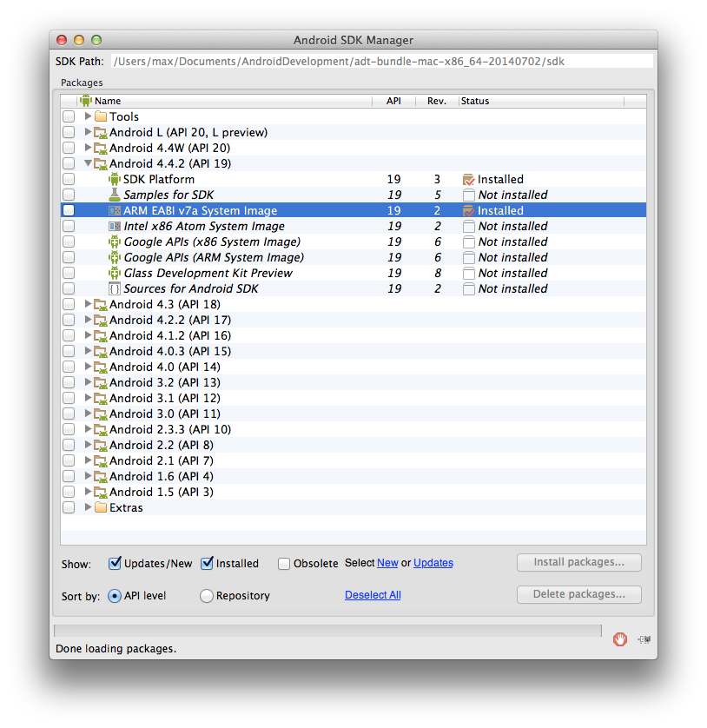
Task: Expand the Android 4.2.2 (API 17) node
Action: (88, 320)
